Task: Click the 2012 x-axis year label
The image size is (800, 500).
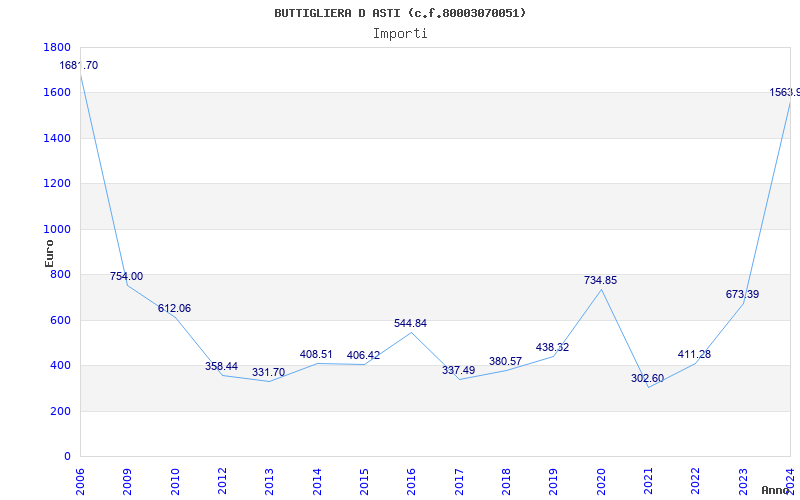Action: point(222,482)
